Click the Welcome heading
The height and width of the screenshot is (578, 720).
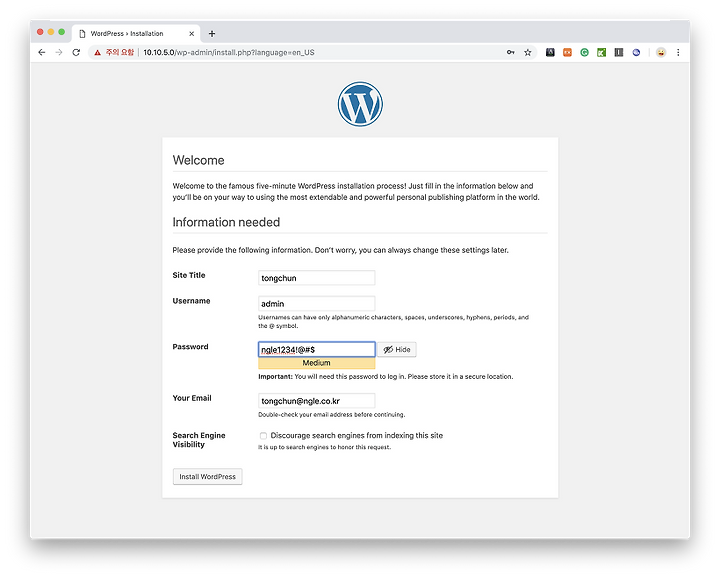(x=198, y=160)
